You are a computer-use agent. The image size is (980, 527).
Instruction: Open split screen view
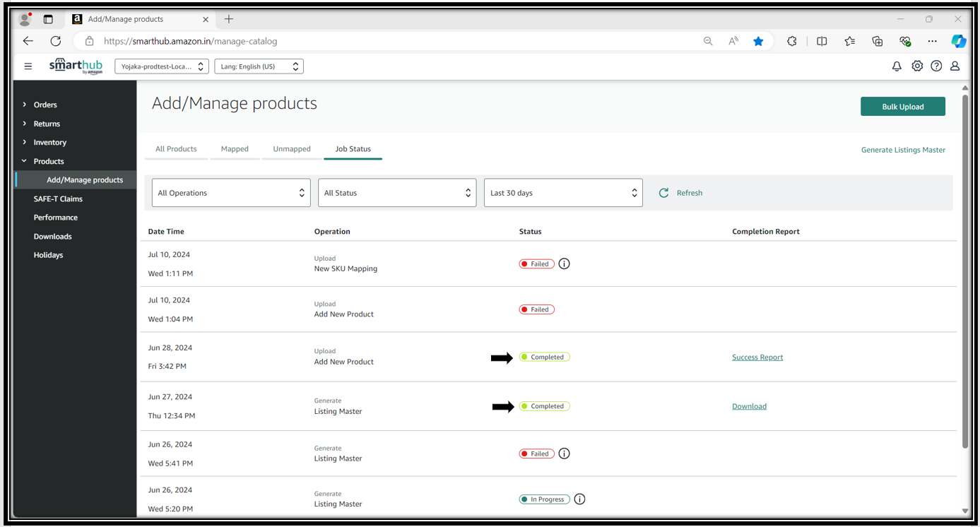(x=822, y=41)
